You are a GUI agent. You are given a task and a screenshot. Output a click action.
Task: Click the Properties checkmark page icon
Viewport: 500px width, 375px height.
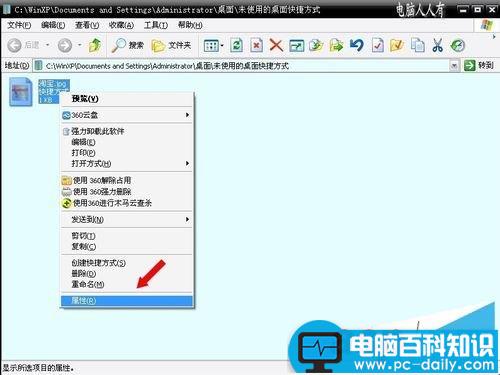click(377, 45)
